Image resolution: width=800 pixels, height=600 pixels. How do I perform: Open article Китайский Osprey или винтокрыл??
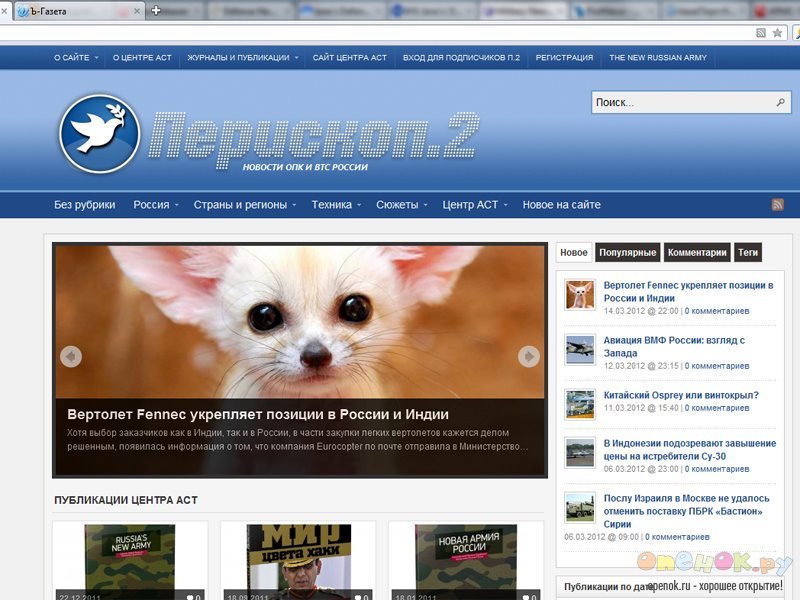680,395
